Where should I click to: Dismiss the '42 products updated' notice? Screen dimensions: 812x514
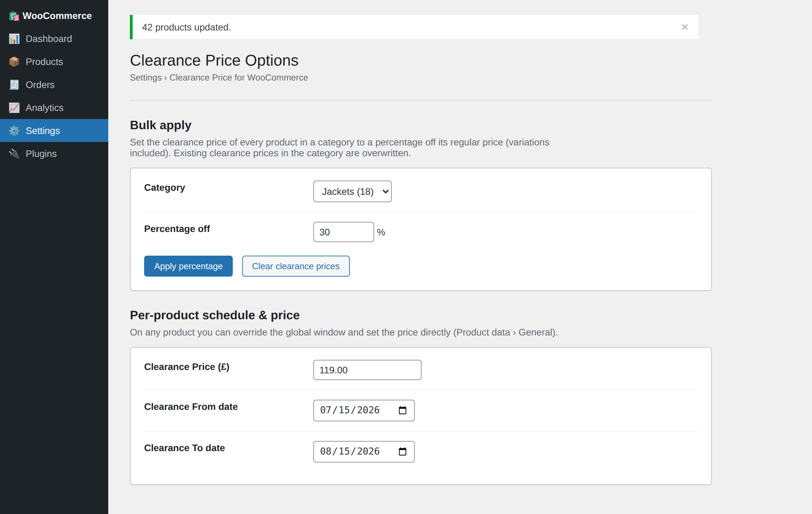(685, 27)
